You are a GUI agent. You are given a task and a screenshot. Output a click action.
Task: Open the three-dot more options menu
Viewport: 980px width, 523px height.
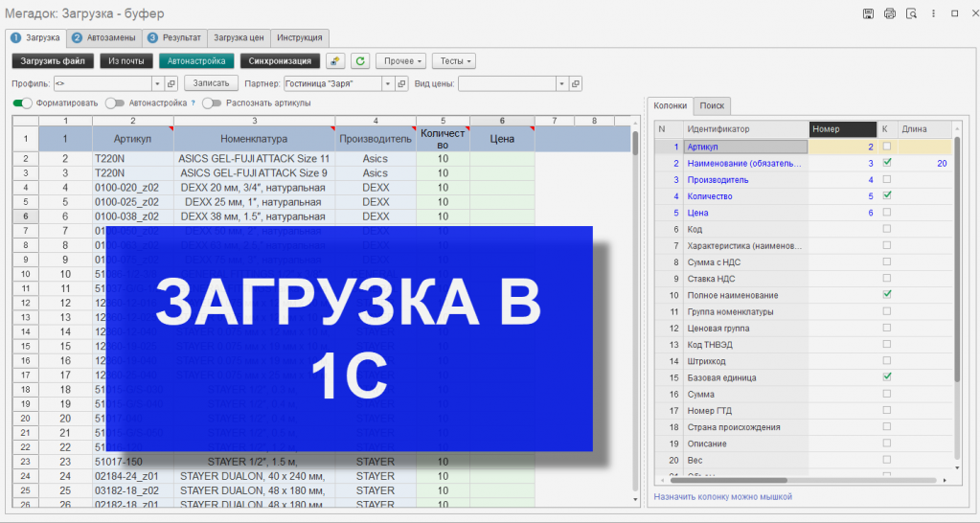tap(933, 13)
